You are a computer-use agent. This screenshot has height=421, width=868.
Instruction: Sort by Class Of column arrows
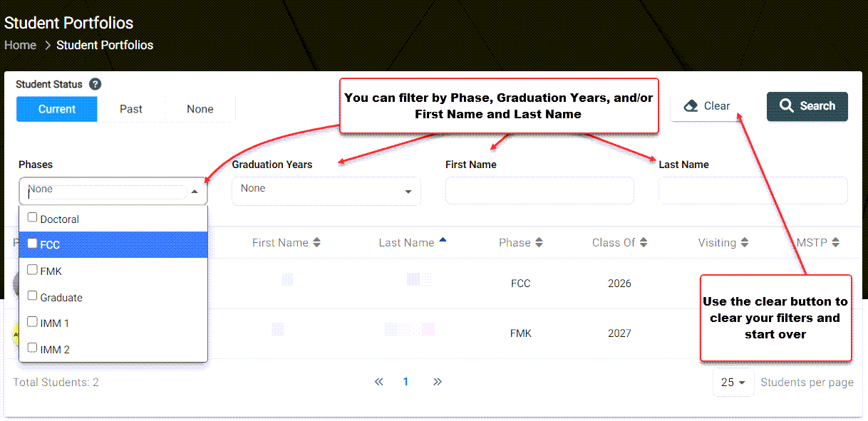[x=644, y=243]
